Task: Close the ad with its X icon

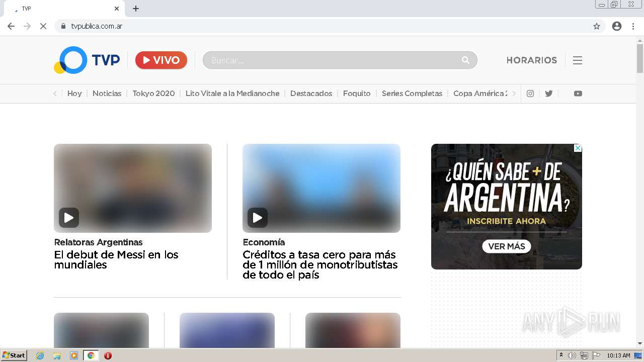Action: point(578,148)
